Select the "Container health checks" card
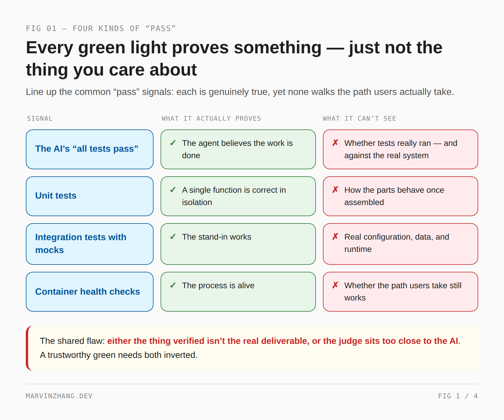This screenshot has height=420, width=504. (90, 292)
